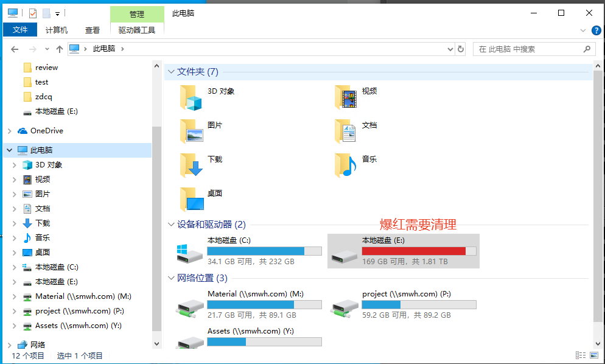
Task: Go up one level with up arrow
Action: [x=60, y=49]
